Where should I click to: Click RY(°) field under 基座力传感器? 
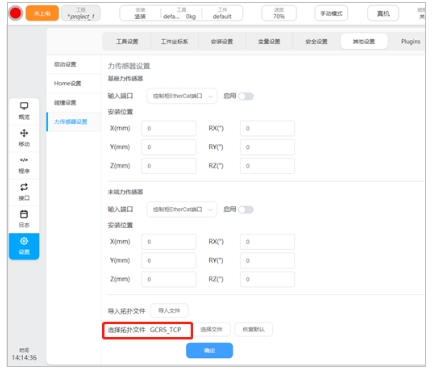(267, 147)
